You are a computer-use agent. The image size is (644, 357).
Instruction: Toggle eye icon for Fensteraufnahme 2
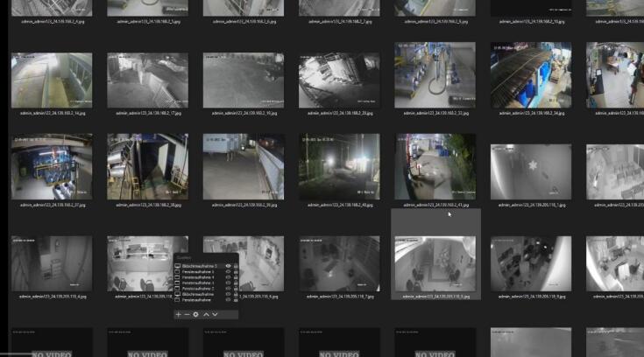tap(228, 289)
